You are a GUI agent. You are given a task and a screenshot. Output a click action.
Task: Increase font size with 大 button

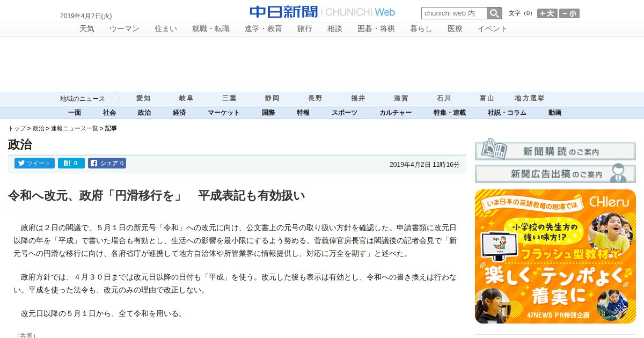point(547,13)
